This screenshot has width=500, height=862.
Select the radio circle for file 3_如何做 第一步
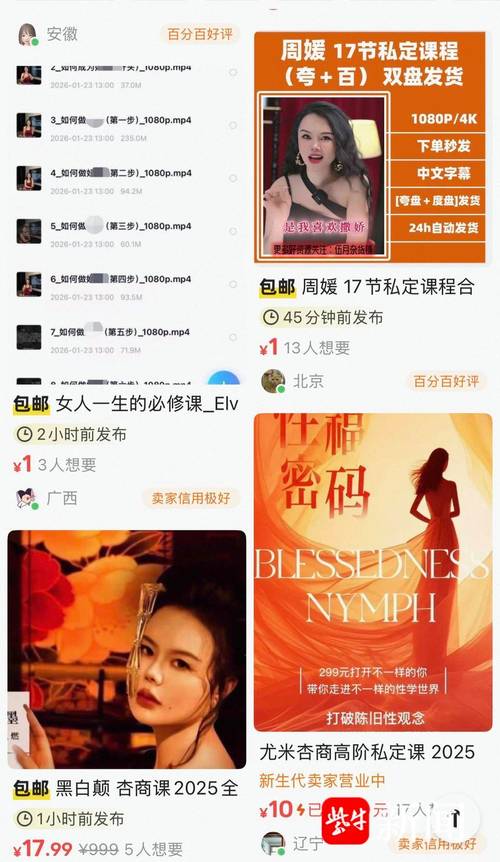(233, 125)
